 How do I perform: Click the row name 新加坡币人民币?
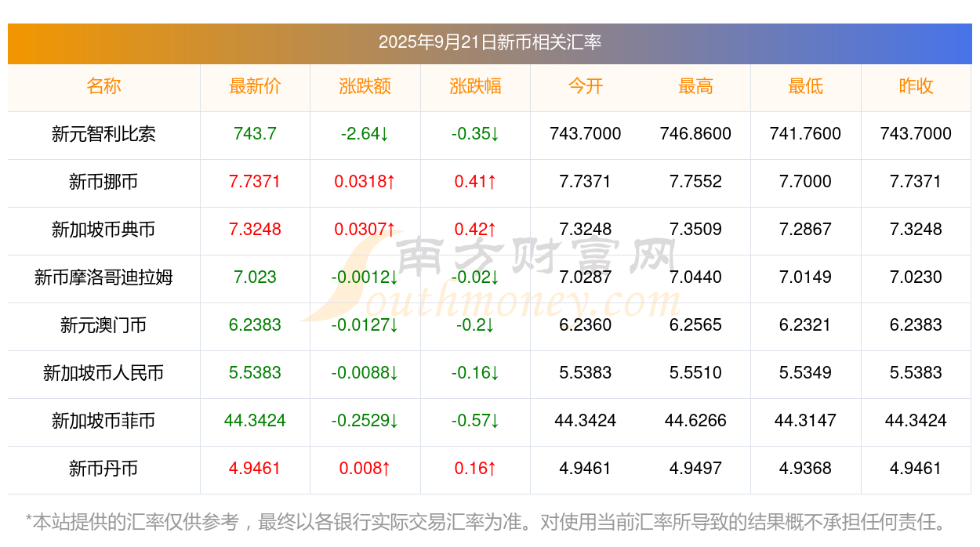(x=103, y=373)
